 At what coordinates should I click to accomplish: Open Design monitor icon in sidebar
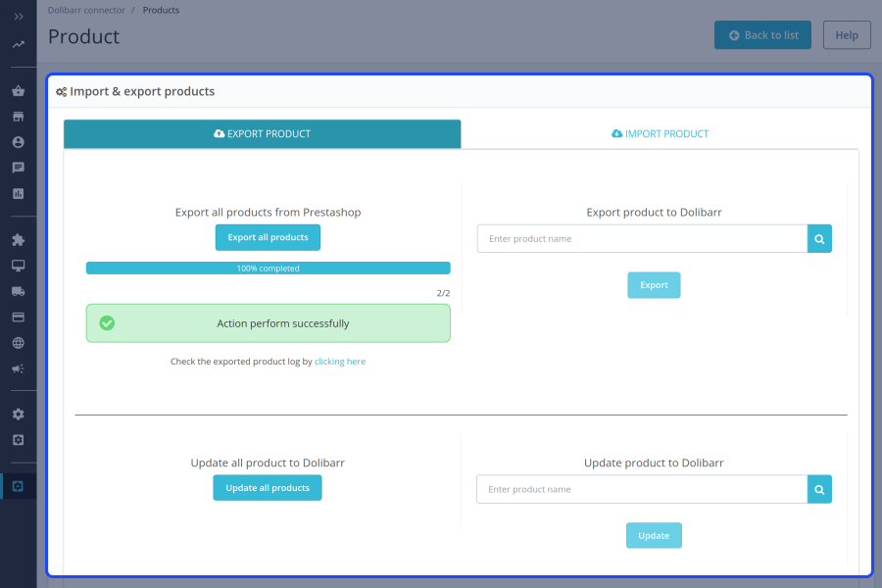click(x=19, y=266)
